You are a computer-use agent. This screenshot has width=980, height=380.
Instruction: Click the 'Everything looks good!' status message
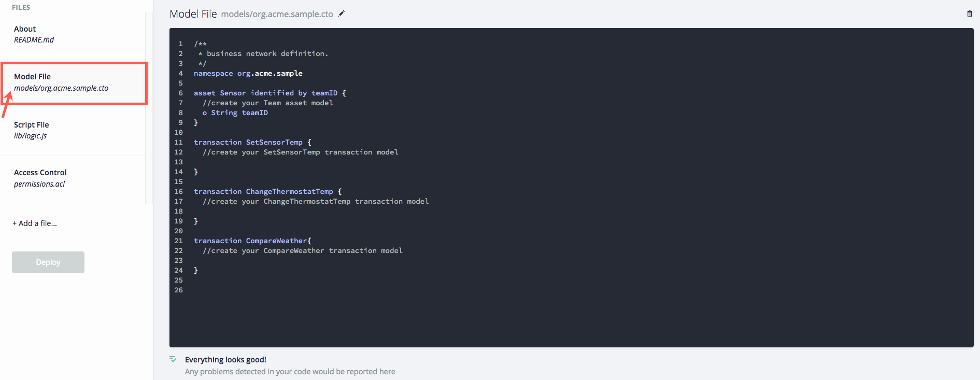(225, 360)
